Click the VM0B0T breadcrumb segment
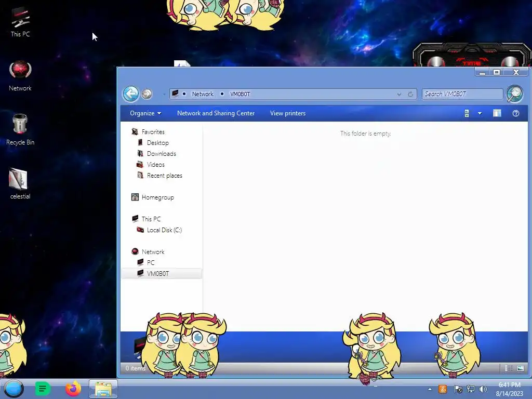This screenshot has width=532, height=399. pos(240,94)
